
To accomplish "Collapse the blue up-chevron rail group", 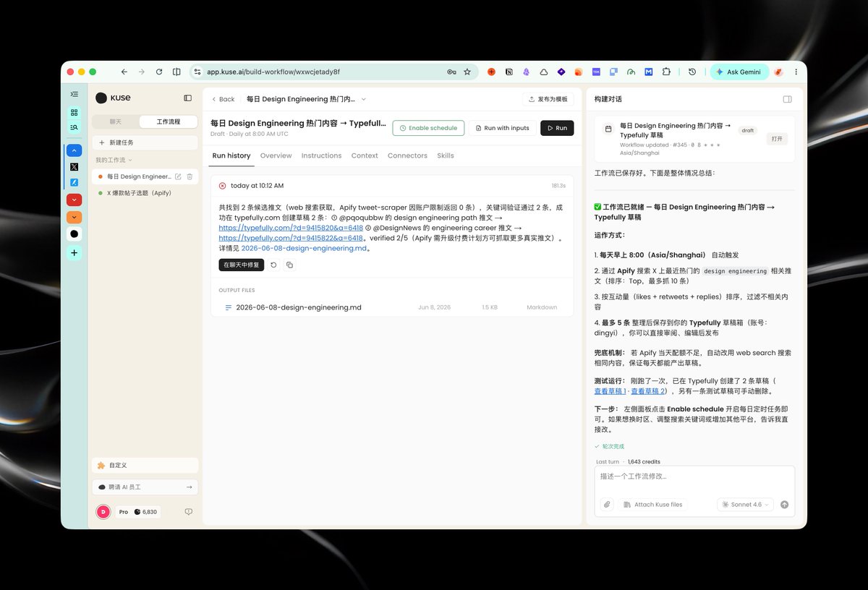I will [x=74, y=150].
